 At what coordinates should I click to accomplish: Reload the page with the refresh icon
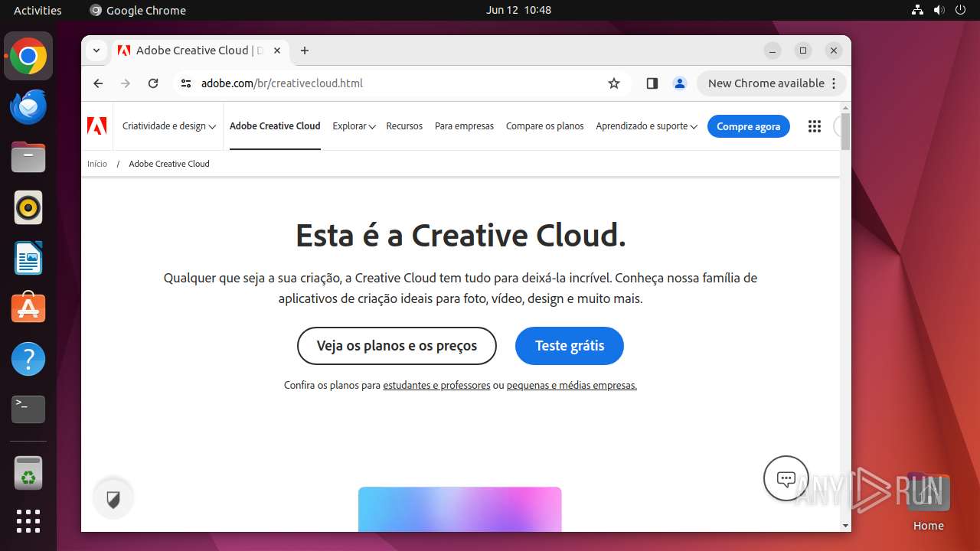tap(153, 83)
